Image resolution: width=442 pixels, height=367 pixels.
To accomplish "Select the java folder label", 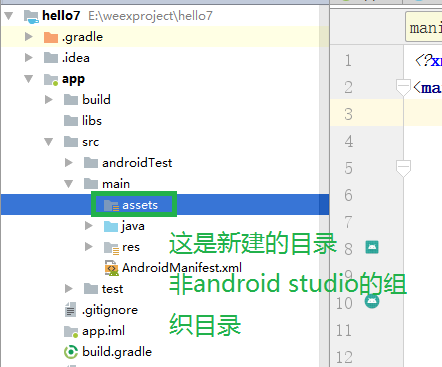I will tap(133, 226).
